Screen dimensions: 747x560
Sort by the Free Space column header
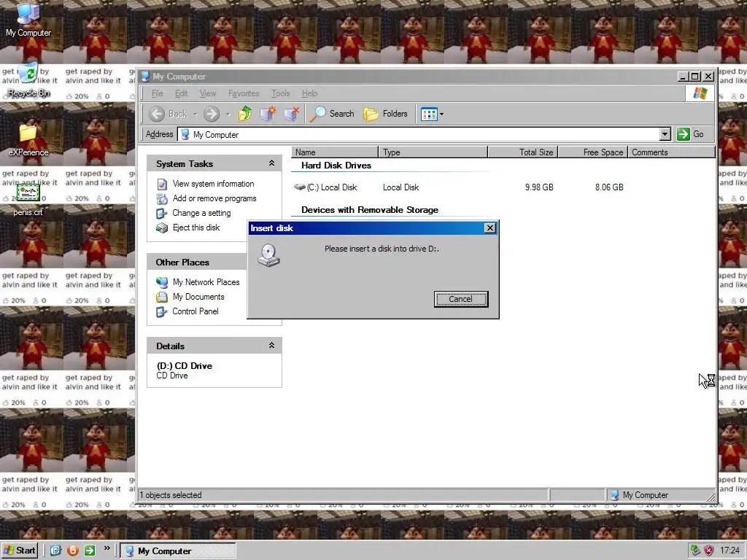click(592, 152)
